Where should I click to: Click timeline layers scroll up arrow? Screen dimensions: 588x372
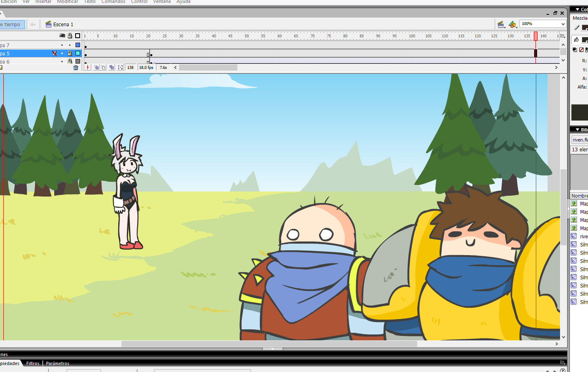(563, 45)
